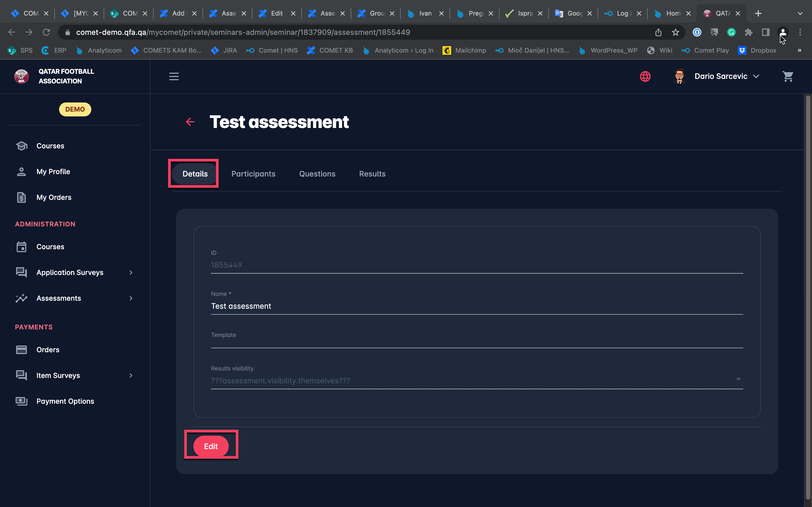Screen dimensions: 812x507
Task: Open My Orders in sidebar
Action: tap(54, 197)
